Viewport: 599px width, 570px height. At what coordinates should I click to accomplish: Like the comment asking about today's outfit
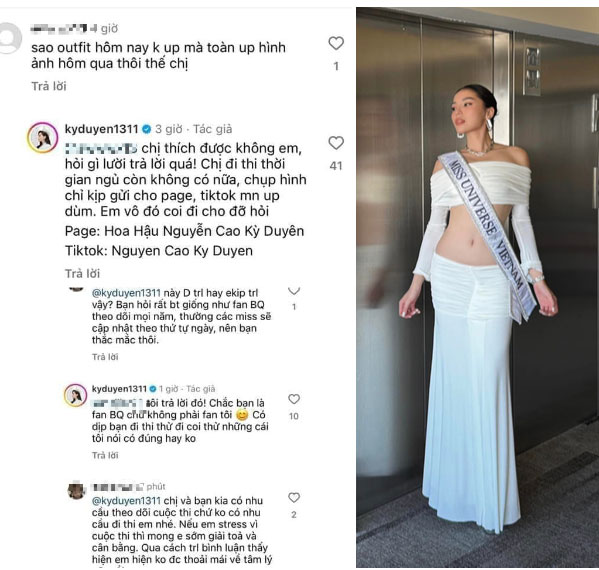point(336,43)
